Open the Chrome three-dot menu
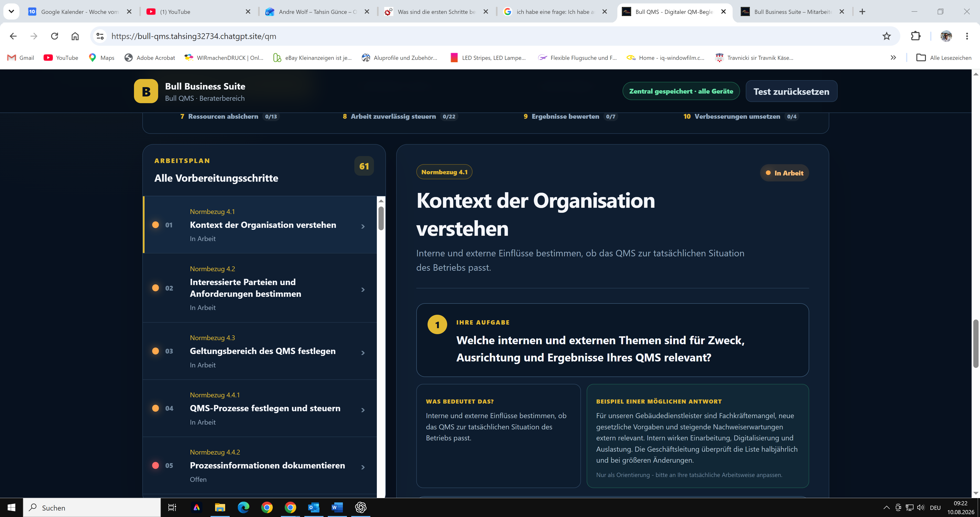The image size is (980, 517). 967,36
